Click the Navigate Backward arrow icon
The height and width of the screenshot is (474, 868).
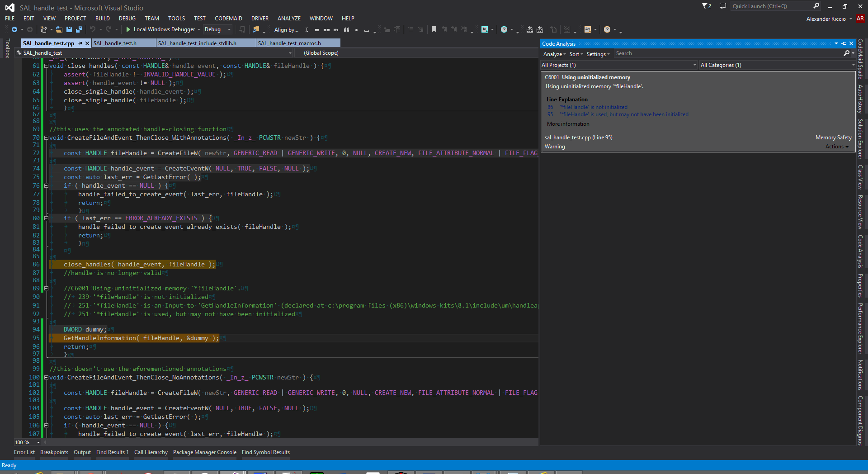click(14, 30)
